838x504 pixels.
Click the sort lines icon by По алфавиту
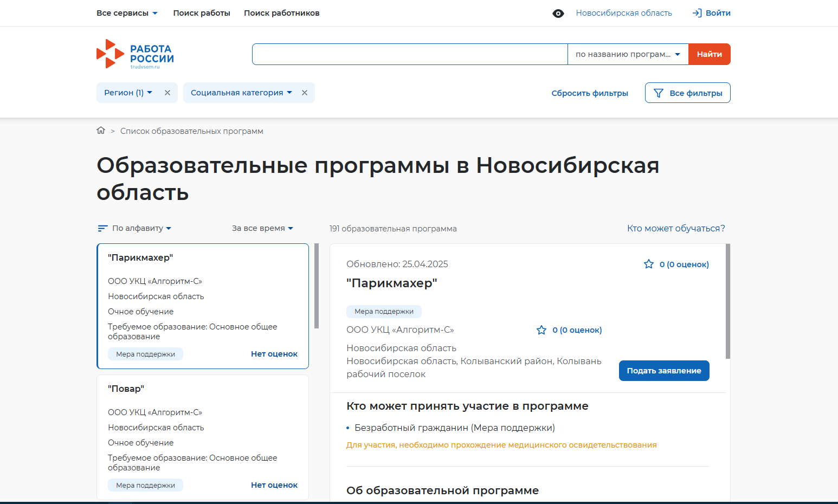point(102,229)
